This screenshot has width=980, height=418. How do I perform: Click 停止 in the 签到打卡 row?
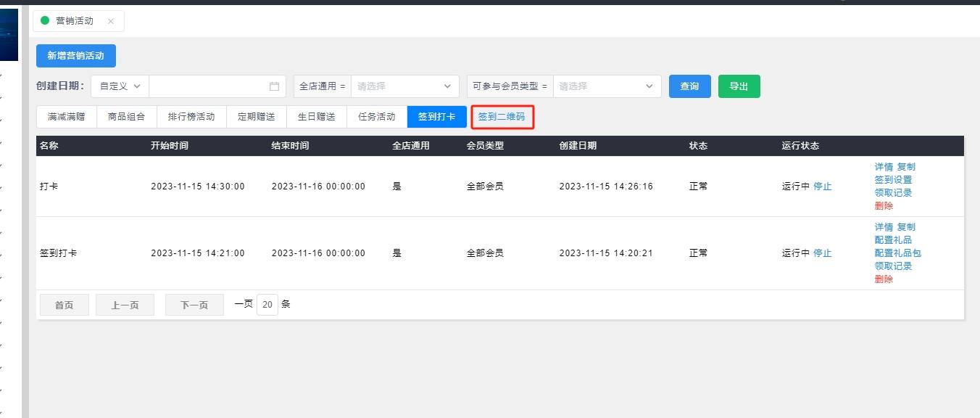tap(822, 253)
